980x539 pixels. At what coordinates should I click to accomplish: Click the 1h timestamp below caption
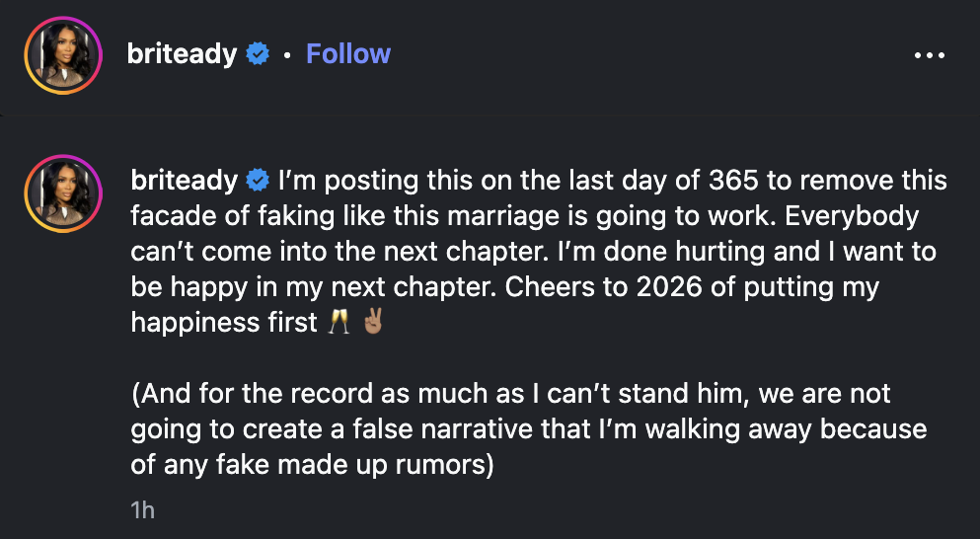coord(142,510)
